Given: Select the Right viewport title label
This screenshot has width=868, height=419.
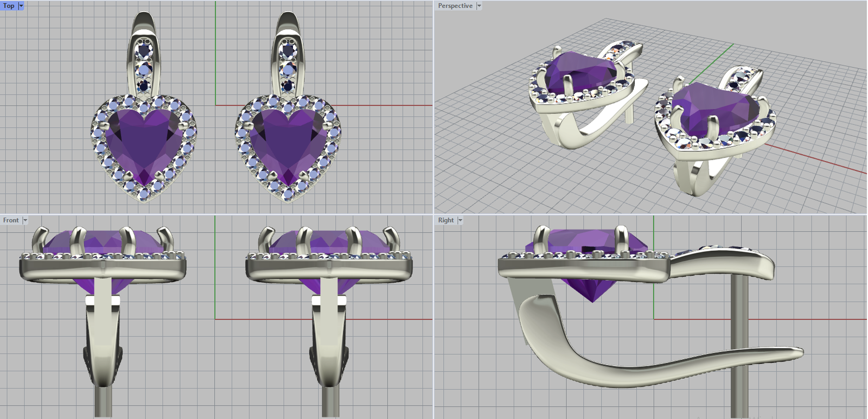Looking at the screenshot, I should pyautogui.click(x=445, y=220).
